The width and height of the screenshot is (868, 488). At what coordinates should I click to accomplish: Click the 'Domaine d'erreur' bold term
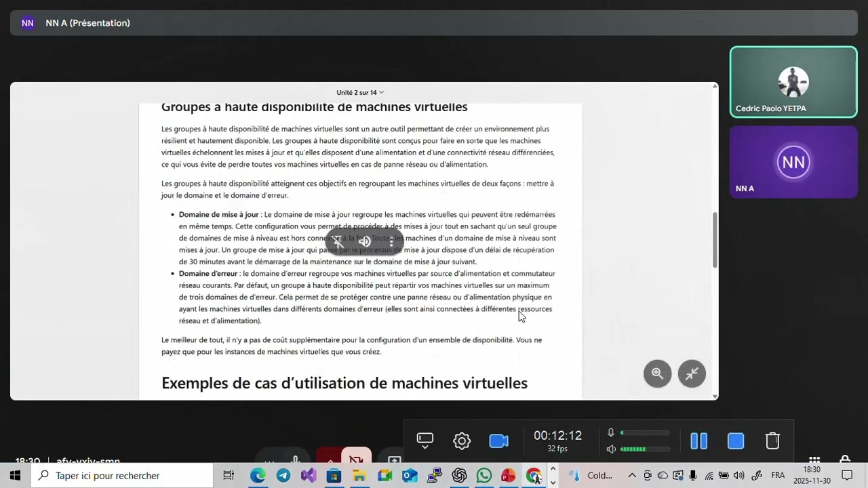208,274
